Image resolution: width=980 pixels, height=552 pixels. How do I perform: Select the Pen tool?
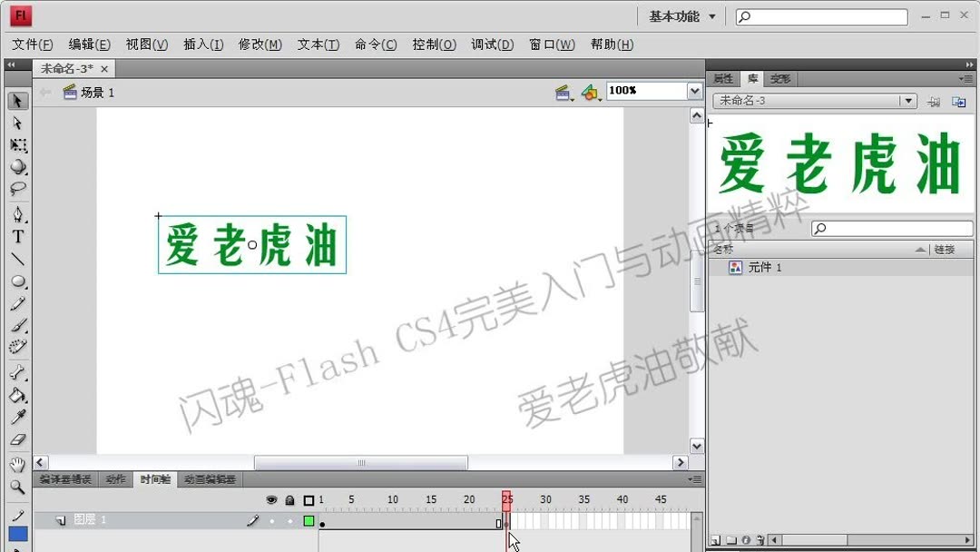17,213
